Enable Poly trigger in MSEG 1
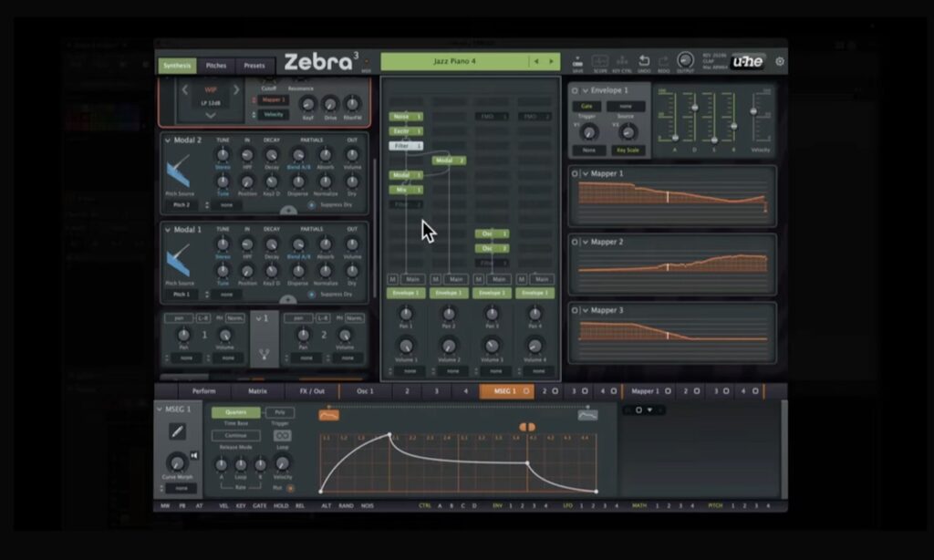 pyautogui.click(x=280, y=413)
